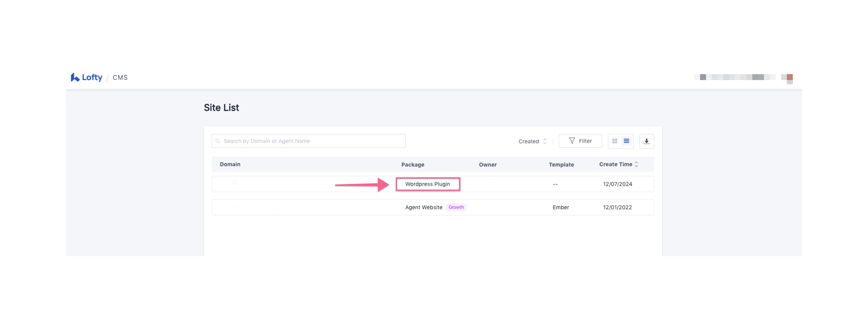
Task: Open the row dated 12/07/2024
Action: (x=617, y=184)
